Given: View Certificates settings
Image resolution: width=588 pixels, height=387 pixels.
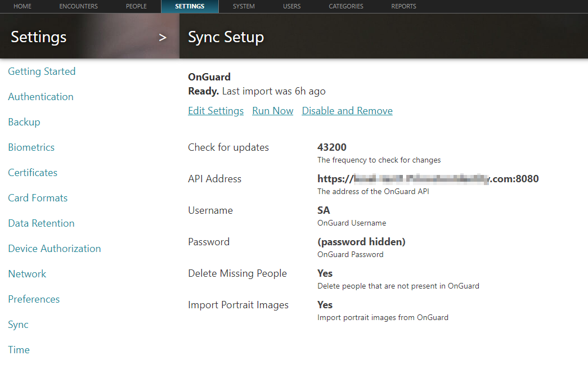Looking at the screenshot, I should click(x=33, y=173).
